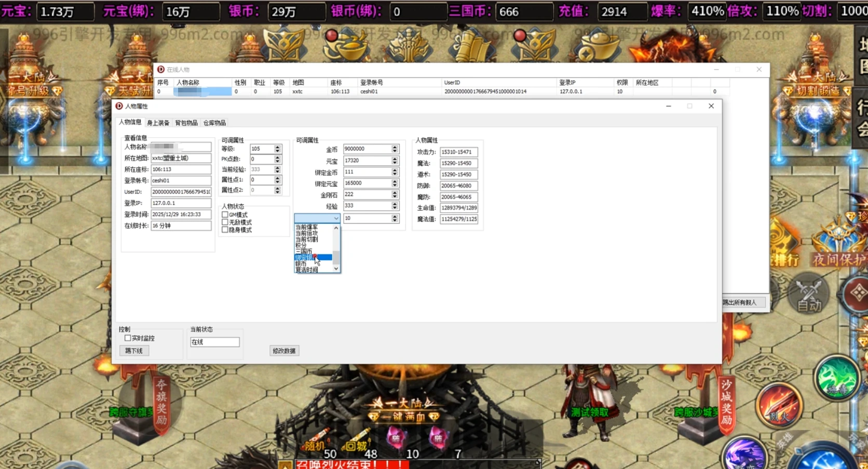This screenshot has width=868, height=469.
Task: Collapse the open attribute combo box arrow
Action: click(x=336, y=218)
